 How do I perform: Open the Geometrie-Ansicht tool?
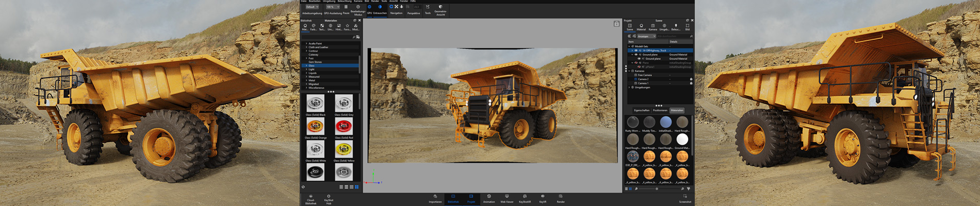tap(440, 7)
